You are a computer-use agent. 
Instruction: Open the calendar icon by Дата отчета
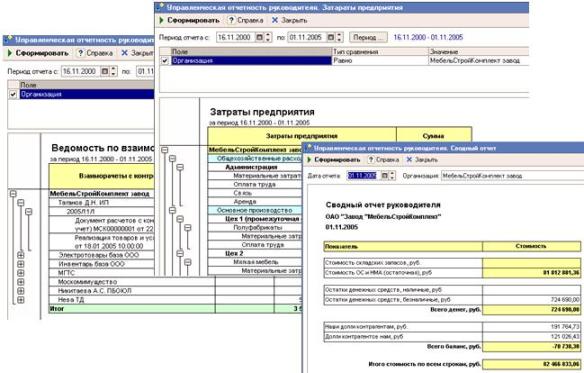[x=385, y=176]
